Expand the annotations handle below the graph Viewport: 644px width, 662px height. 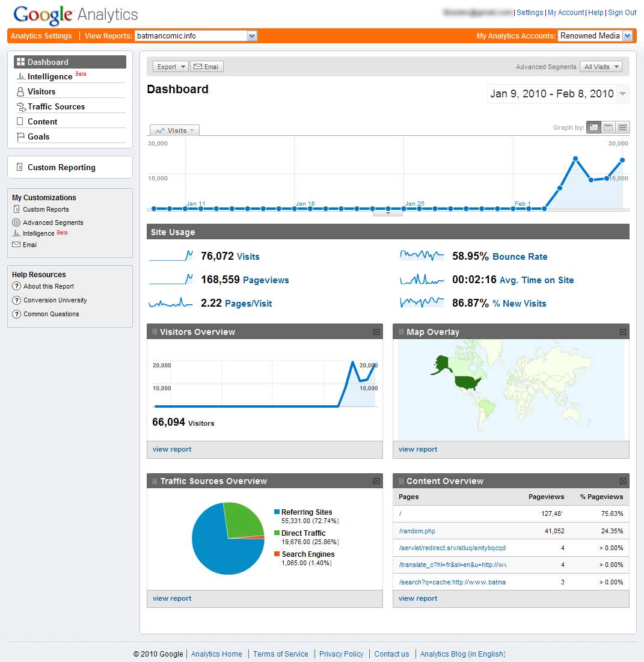click(x=388, y=213)
